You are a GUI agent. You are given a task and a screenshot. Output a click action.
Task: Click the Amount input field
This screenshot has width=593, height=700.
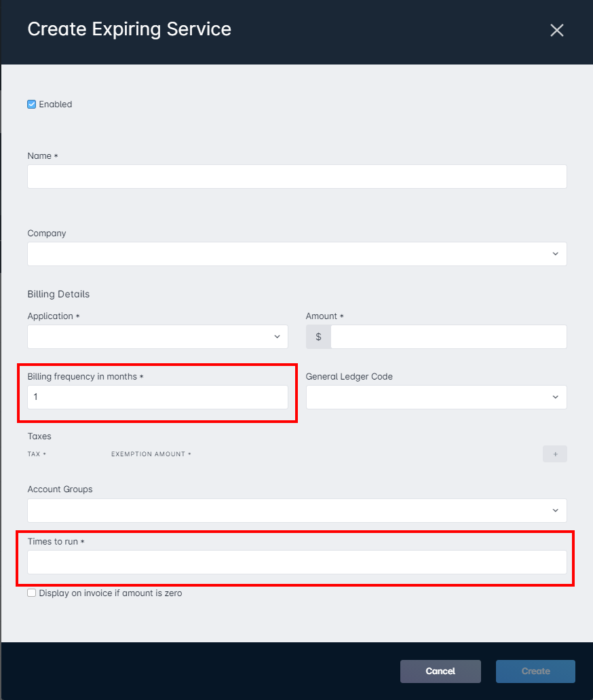point(448,337)
